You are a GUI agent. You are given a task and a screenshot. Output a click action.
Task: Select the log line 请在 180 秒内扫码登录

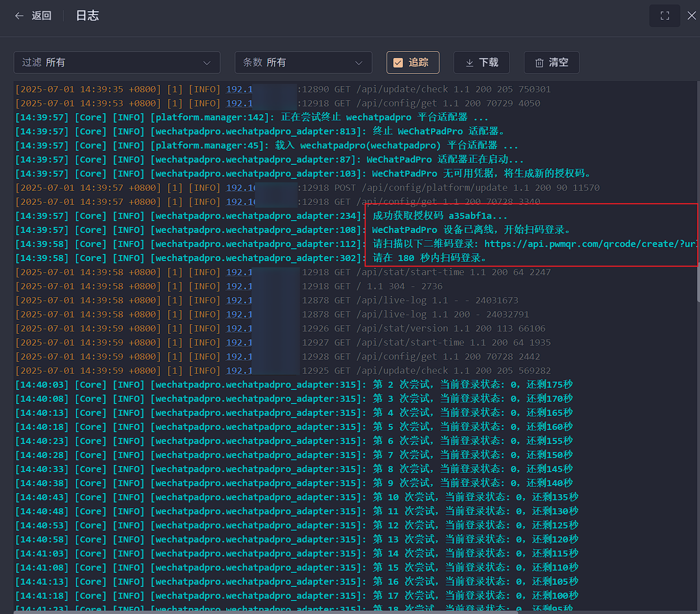(x=251, y=258)
